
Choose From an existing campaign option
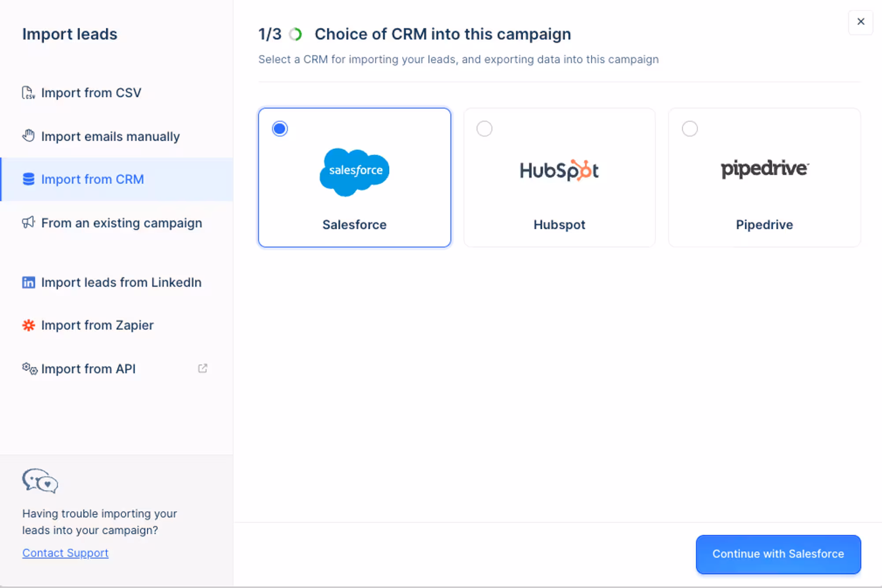(x=116, y=223)
